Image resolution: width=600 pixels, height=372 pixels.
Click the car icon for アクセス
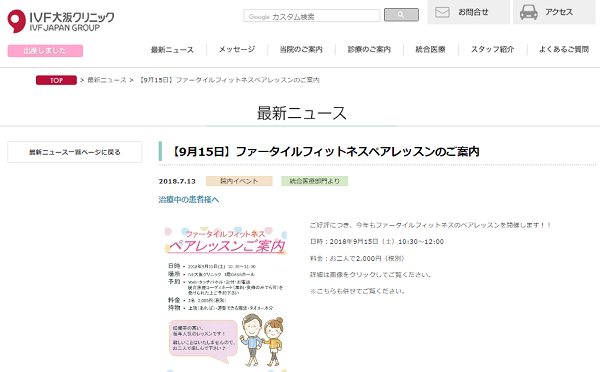(x=528, y=12)
